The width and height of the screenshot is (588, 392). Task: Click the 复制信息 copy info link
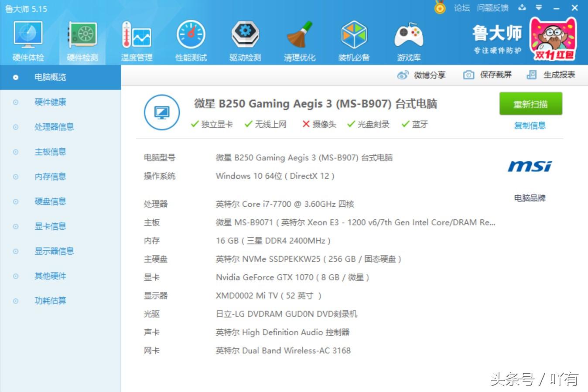(530, 126)
